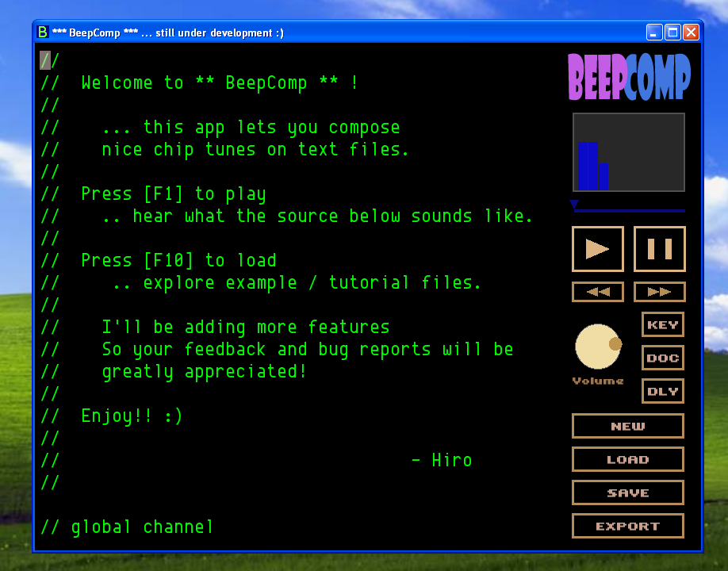Minimize the BeepComp window
728x571 pixels.
pos(653,33)
